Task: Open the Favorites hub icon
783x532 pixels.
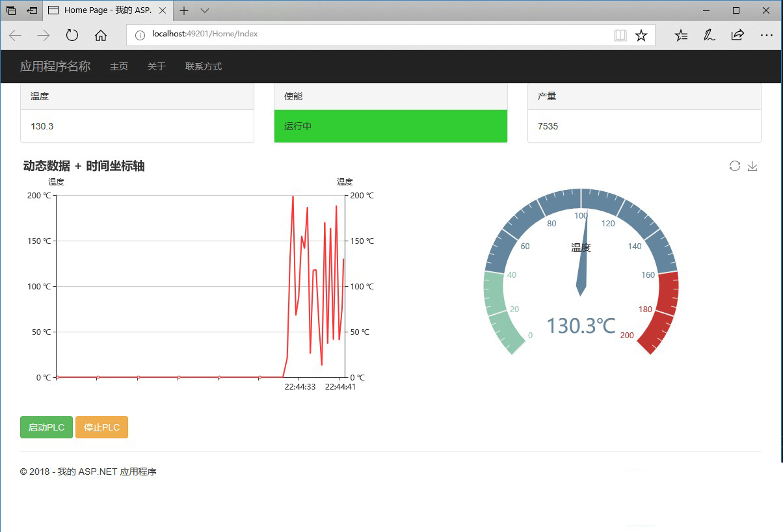Action: pos(681,35)
